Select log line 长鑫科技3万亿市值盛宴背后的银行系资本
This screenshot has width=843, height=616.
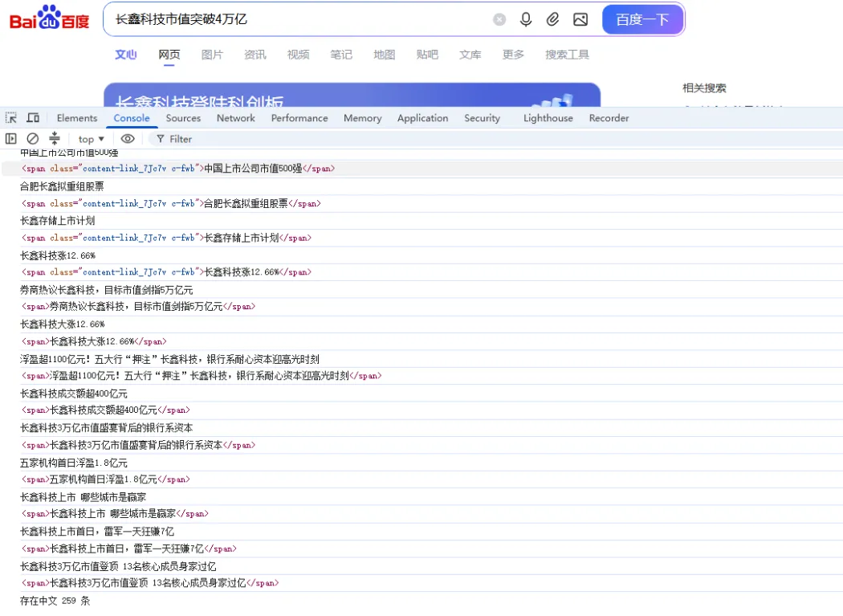(x=107, y=428)
